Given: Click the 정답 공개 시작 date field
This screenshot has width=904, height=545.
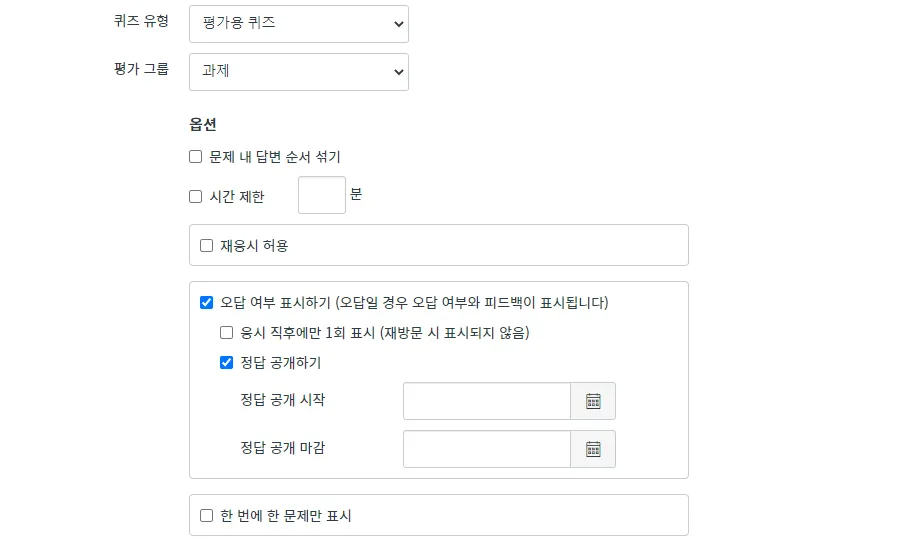Looking at the screenshot, I should pos(487,401).
